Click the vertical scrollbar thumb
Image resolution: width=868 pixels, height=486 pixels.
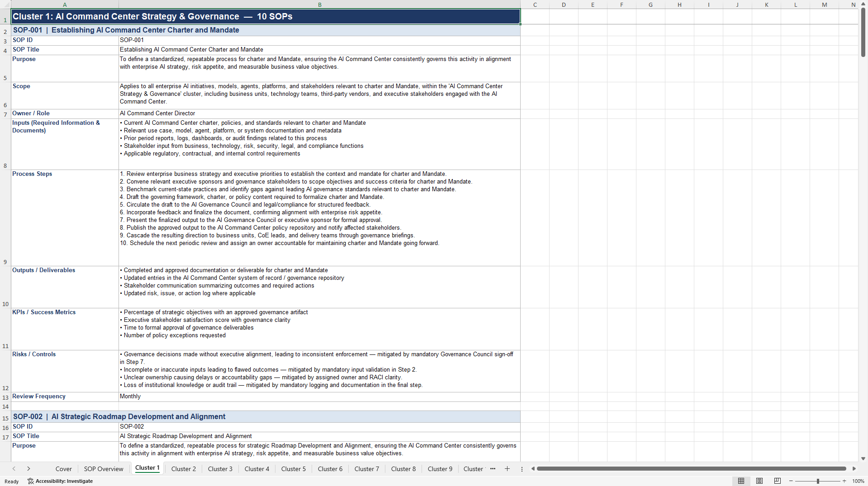pyautogui.click(x=863, y=33)
